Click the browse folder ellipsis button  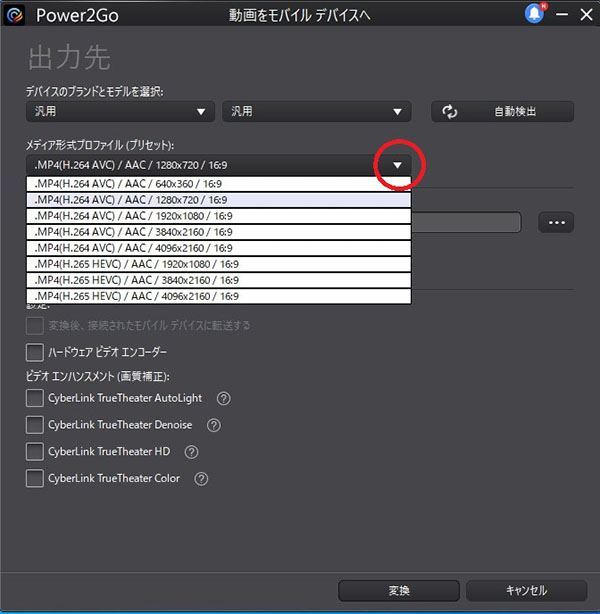[557, 222]
